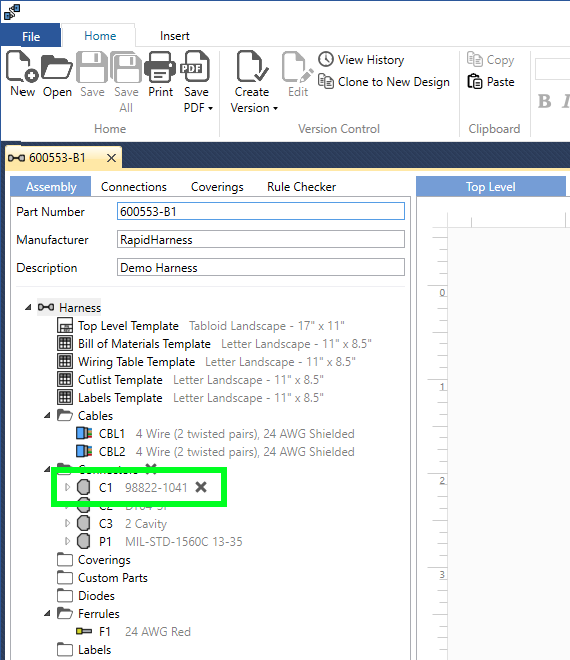The width and height of the screenshot is (570, 660).
Task: Collapse the Cables folder
Action: tap(47, 415)
